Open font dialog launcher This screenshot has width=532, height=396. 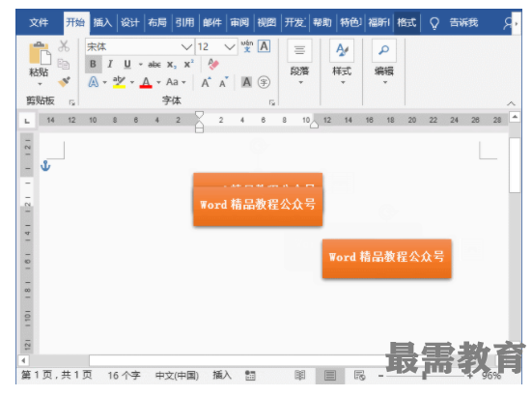click(x=272, y=102)
